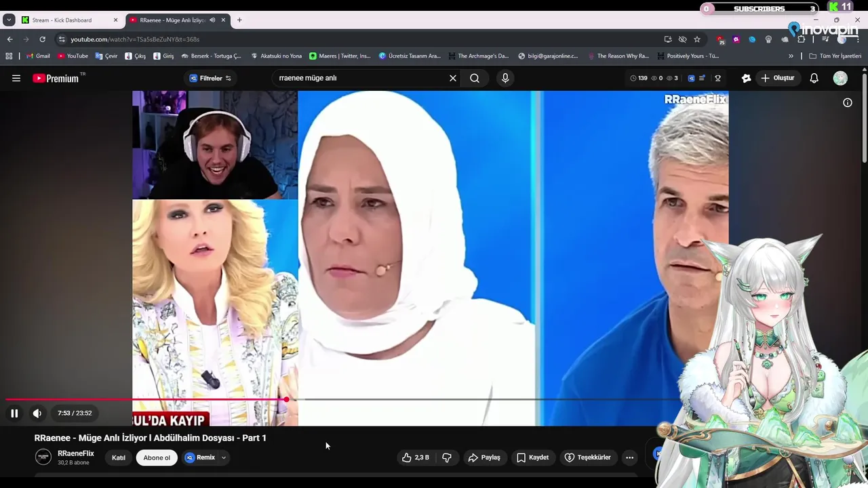This screenshot has height=488, width=868.
Task: Open more actions three-dot menu
Action: (x=629, y=457)
